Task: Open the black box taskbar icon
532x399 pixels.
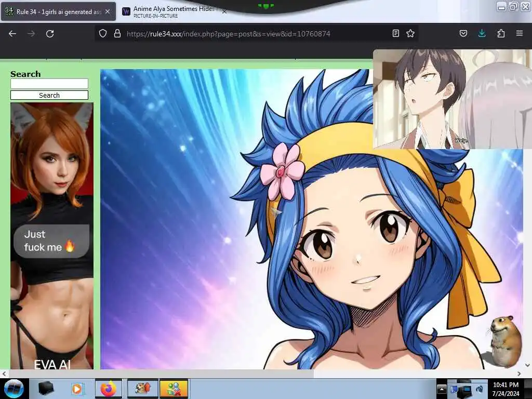Action: click(46, 389)
